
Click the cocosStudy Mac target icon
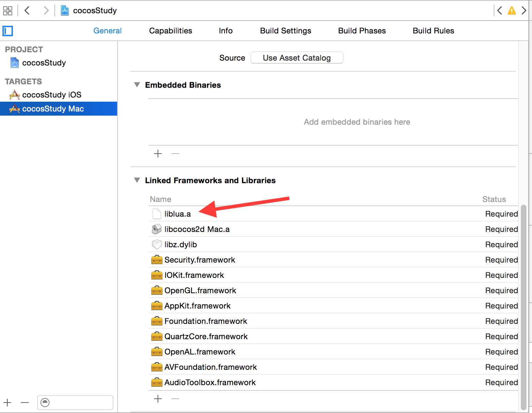point(14,109)
